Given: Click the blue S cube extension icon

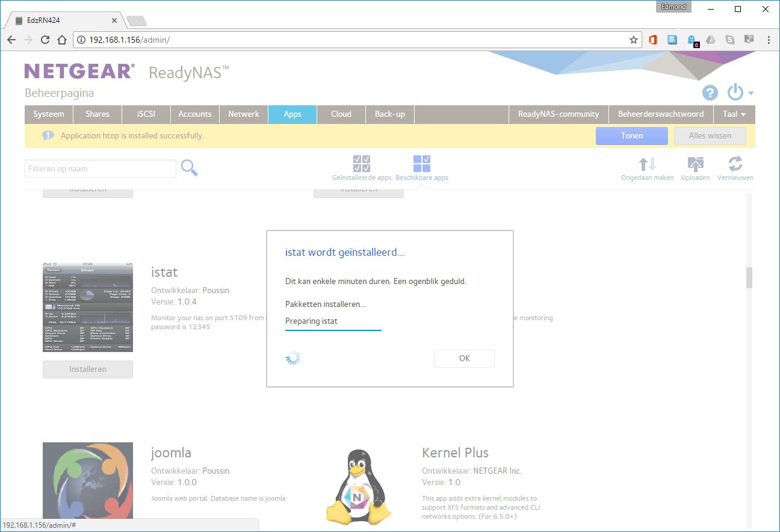Looking at the screenshot, I should 672,40.
